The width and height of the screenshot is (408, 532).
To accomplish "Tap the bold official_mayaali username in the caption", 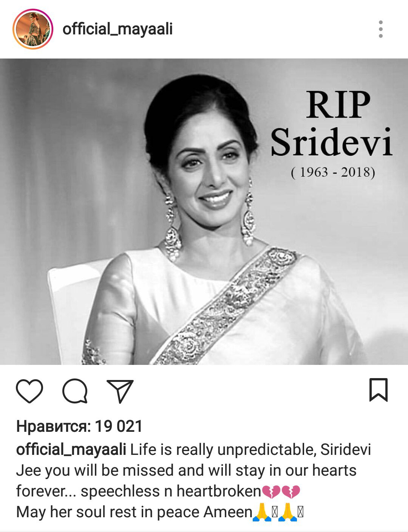I will [x=71, y=450].
